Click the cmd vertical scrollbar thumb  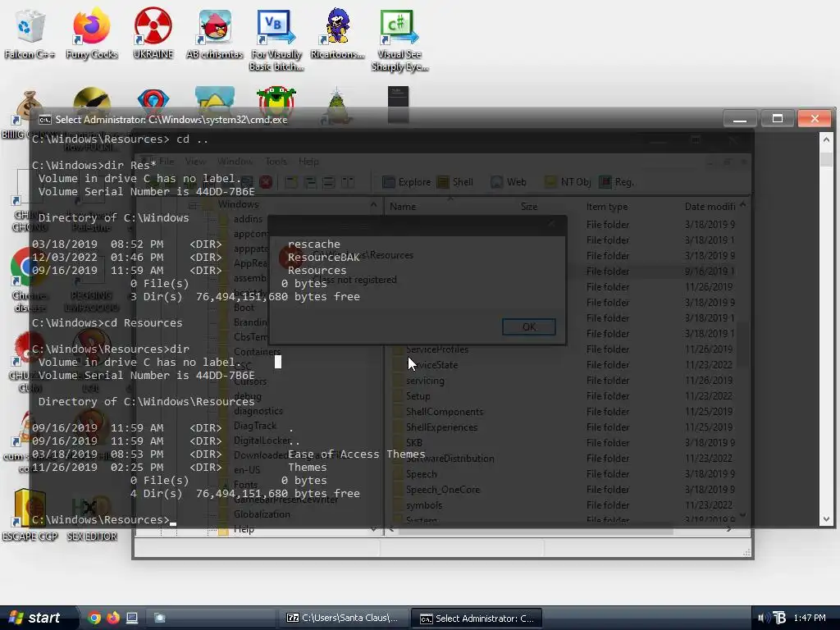click(x=826, y=158)
